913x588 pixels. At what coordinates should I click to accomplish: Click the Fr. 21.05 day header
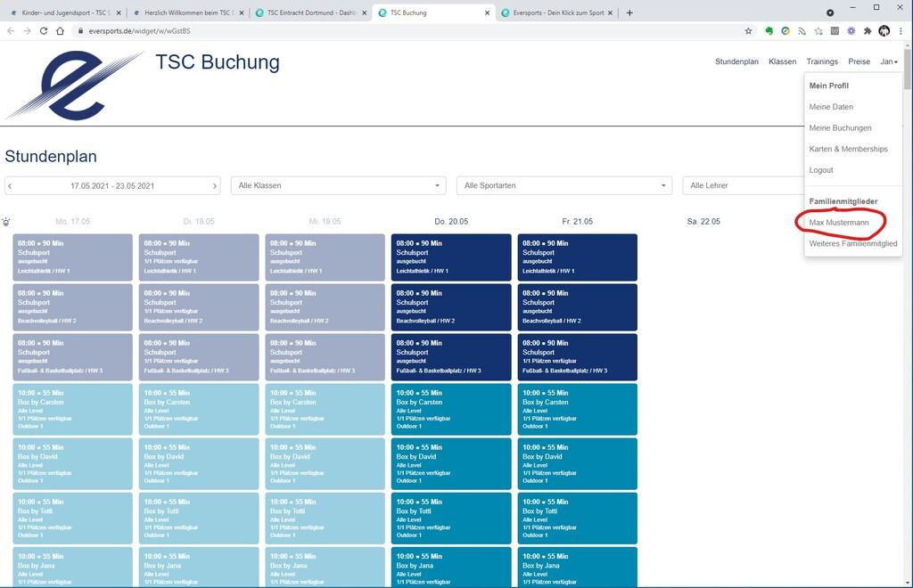(577, 222)
